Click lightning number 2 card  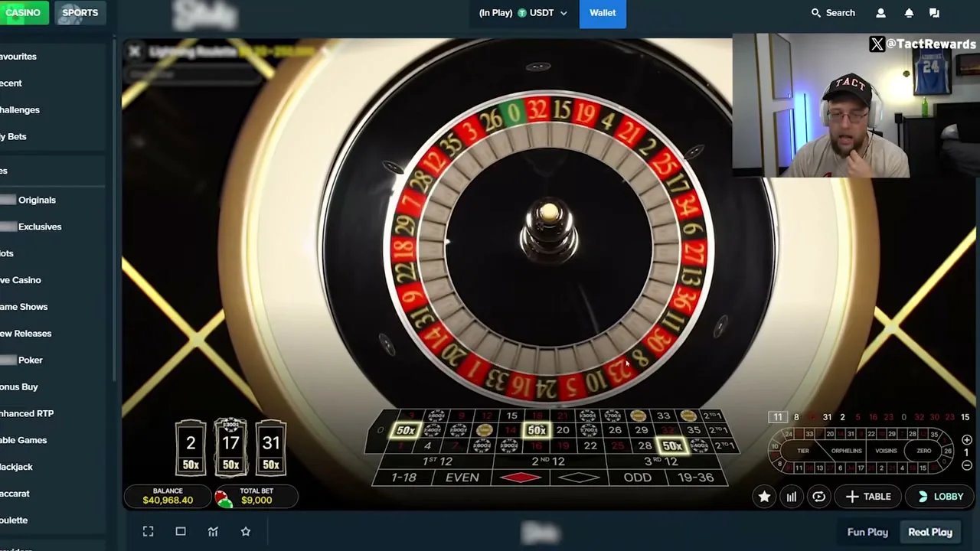(191, 446)
